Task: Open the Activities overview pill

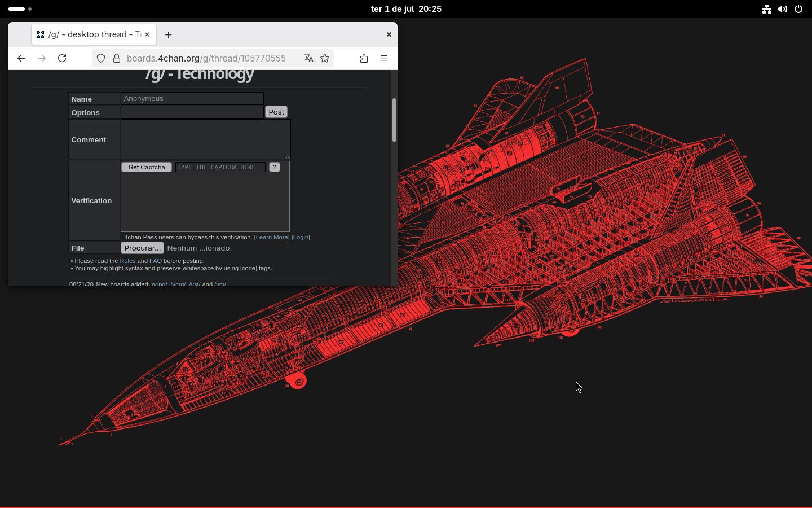Action: [20, 9]
